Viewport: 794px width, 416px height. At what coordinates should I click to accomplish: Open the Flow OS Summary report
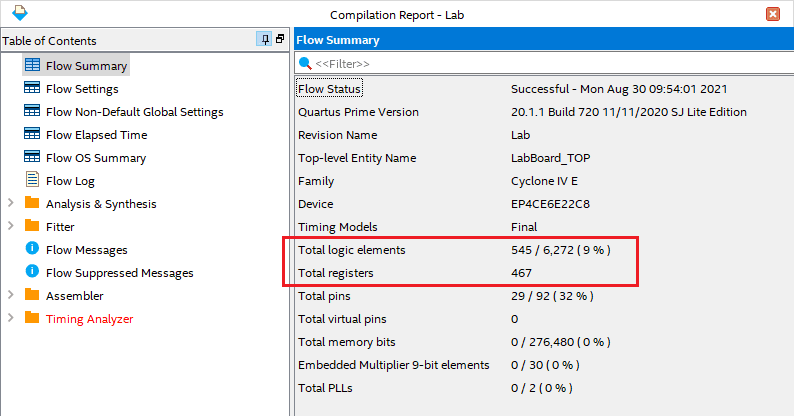click(x=96, y=158)
